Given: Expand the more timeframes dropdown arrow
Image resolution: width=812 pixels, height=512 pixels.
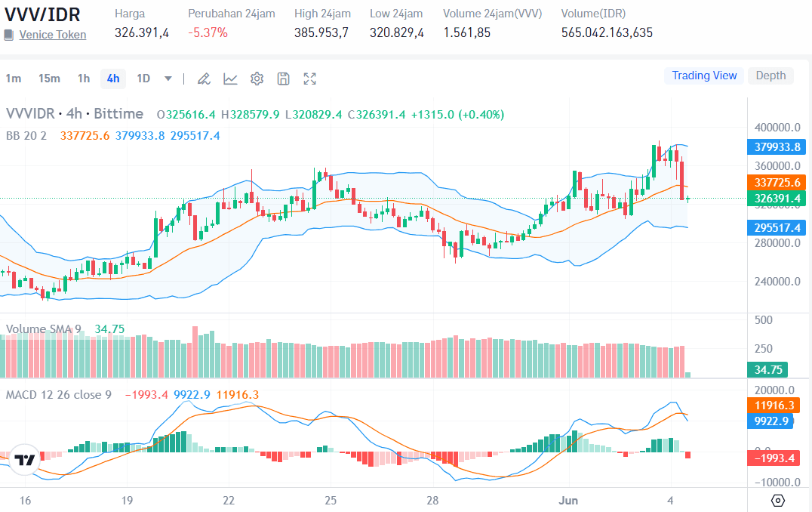Looking at the screenshot, I should (168, 79).
